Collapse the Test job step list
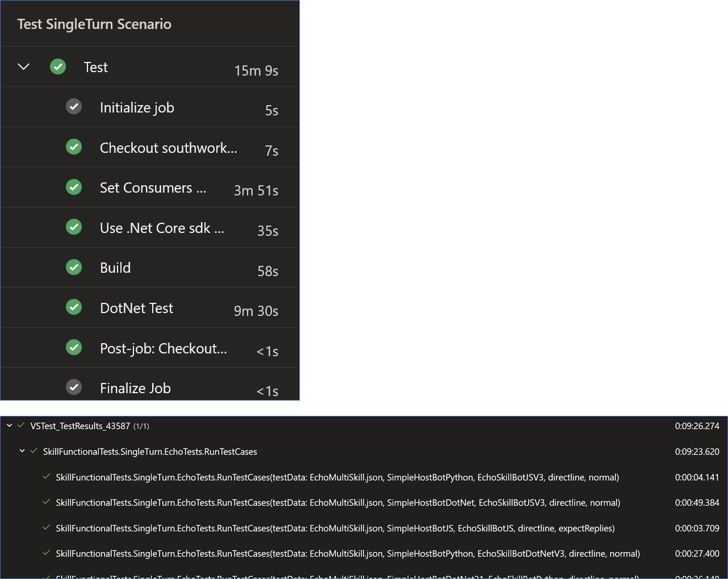The width and height of the screenshot is (728, 579). pyautogui.click(x=23, y=66)
